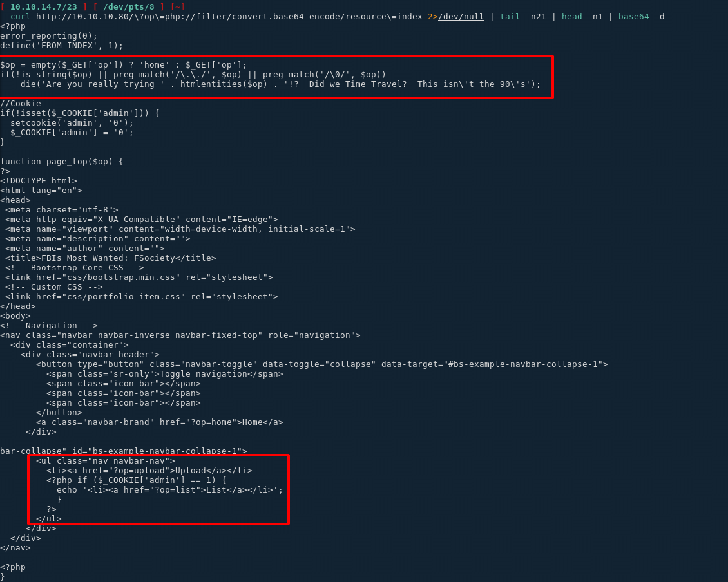Click the Bootstrap Core CSS comment
Screen dimensions: 728x582
click(x=75, y=268)
